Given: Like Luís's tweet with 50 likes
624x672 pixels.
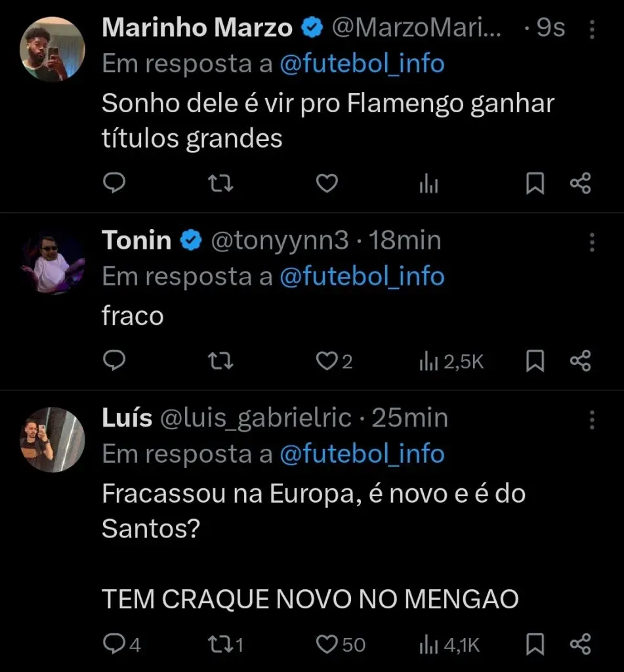Looking at the screenshot, I should click(327, 645).
